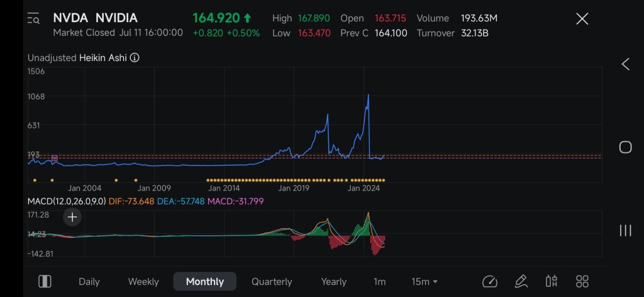The width and height of the screenshot is (644, 297).
Task: Click the current price 164.920
Action: [x=216, y=18]
